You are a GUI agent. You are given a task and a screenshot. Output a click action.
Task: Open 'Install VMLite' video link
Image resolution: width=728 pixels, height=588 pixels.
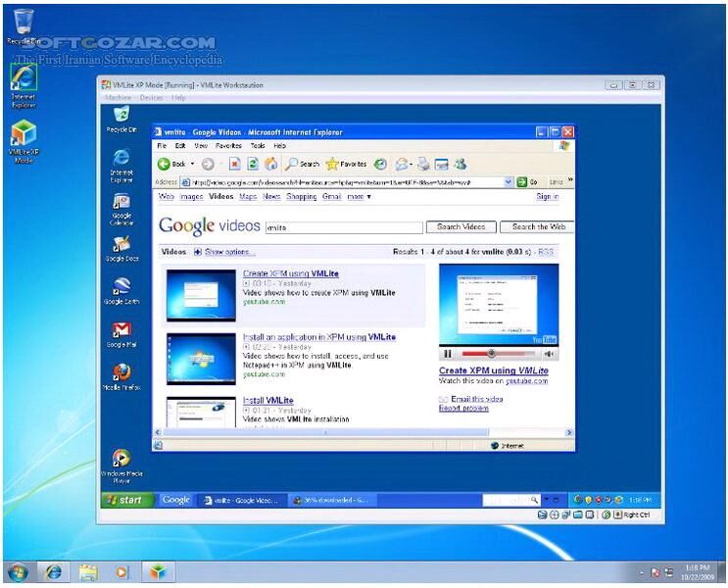267,401
